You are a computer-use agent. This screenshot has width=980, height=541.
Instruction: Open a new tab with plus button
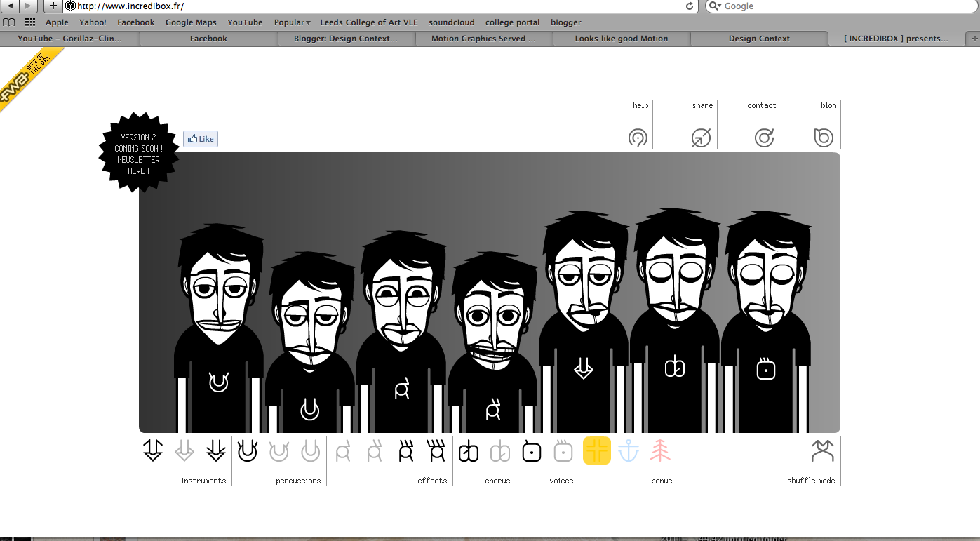(973, 39)
